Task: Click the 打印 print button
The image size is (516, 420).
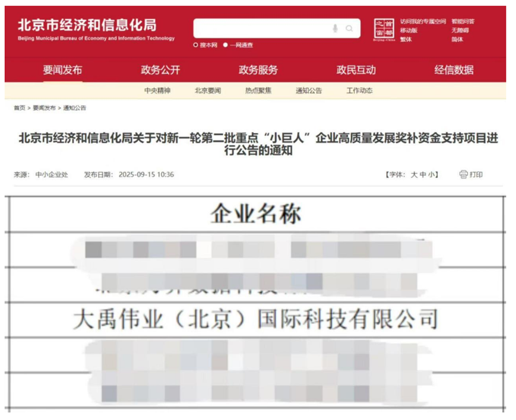Action: click(x=476, y=174)
